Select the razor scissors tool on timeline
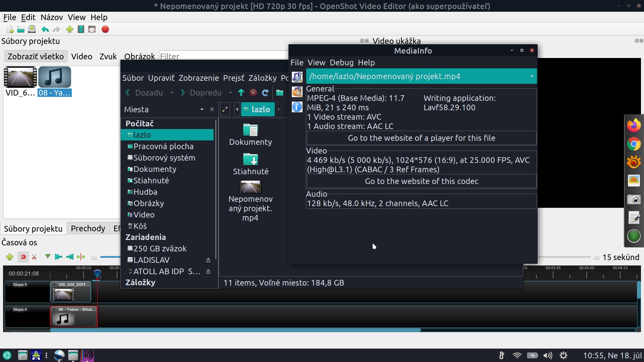The width and height of the screenshot is (644, 362). tap(34, 257)
